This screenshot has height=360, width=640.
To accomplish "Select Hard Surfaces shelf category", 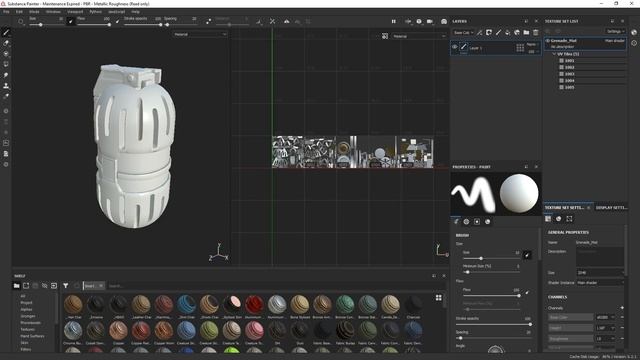I will [32, 336].
